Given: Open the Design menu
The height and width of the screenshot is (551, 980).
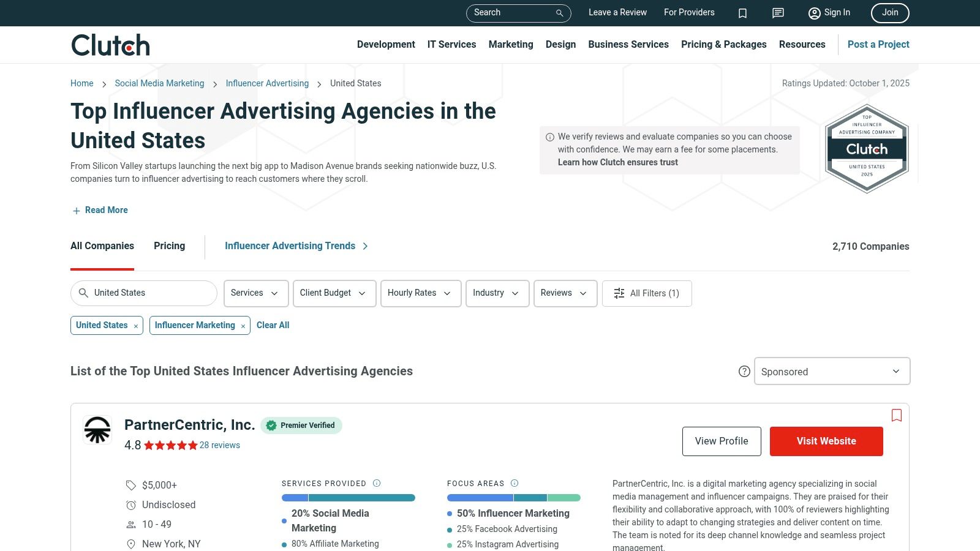Looking at the screenshot, I should 561,45.
